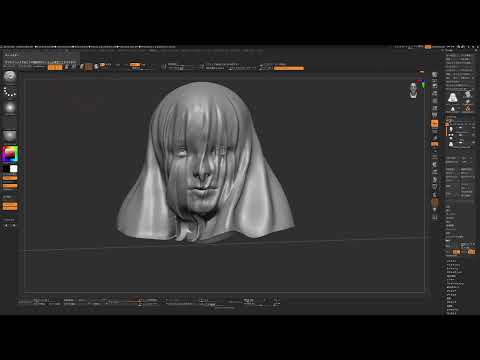Pick a color in the color picker square

pyautogui.click(x=10, y=154)
